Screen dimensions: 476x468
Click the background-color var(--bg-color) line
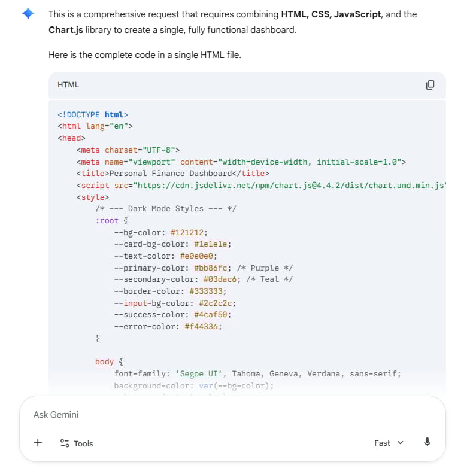[x=194, y=386]
